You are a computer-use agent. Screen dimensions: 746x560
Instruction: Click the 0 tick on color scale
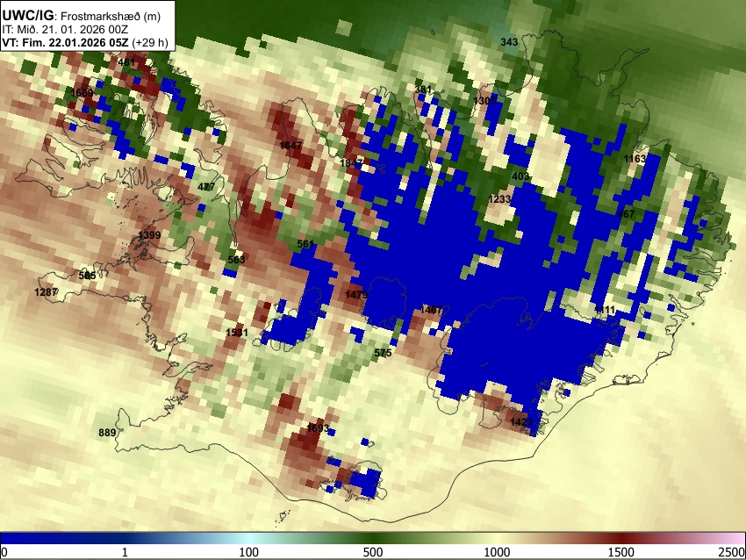point(4,552)
